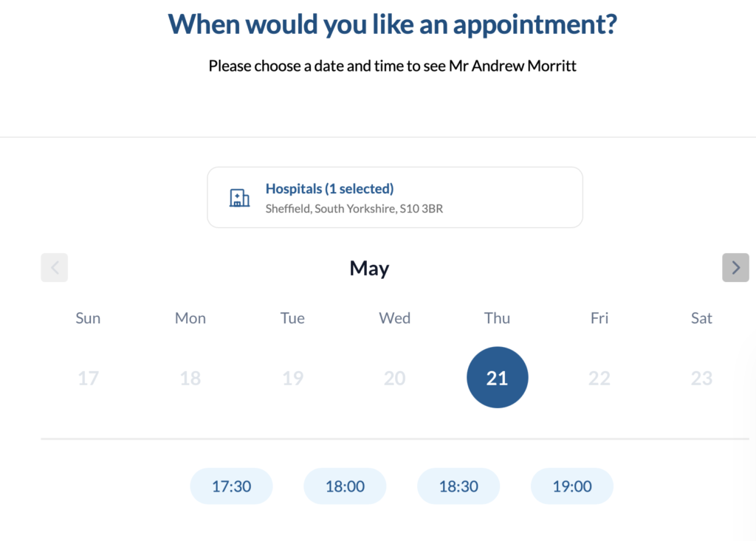Pick Saturday the 23rd
Screen dimensions: 756x541
click(701, 377)
